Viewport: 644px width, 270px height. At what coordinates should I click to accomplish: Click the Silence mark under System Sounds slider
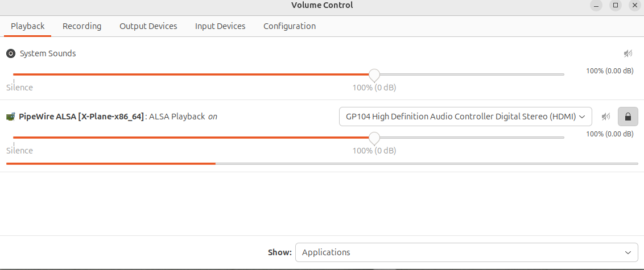[20, 88]
